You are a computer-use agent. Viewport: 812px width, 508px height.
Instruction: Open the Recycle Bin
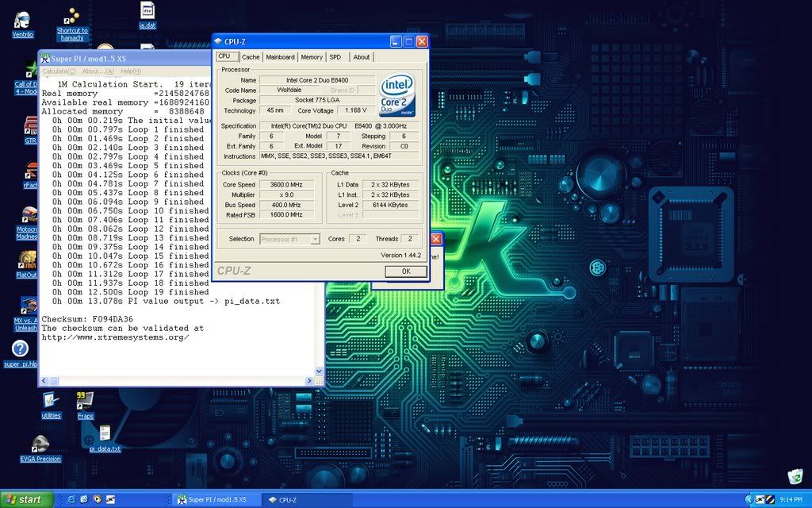coord(795,476)
